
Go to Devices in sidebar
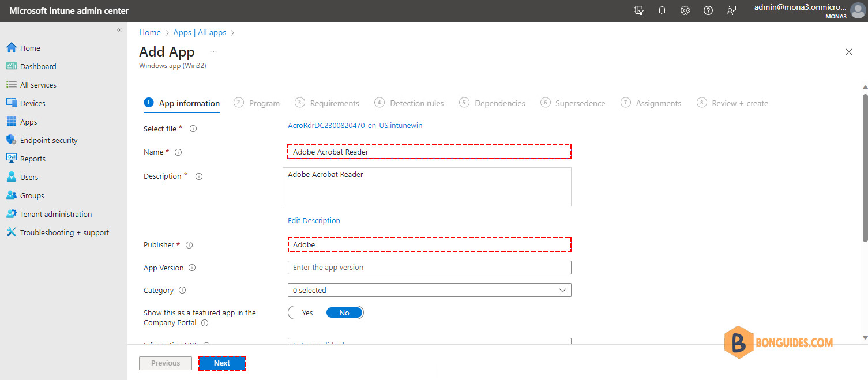coord(25,103)
